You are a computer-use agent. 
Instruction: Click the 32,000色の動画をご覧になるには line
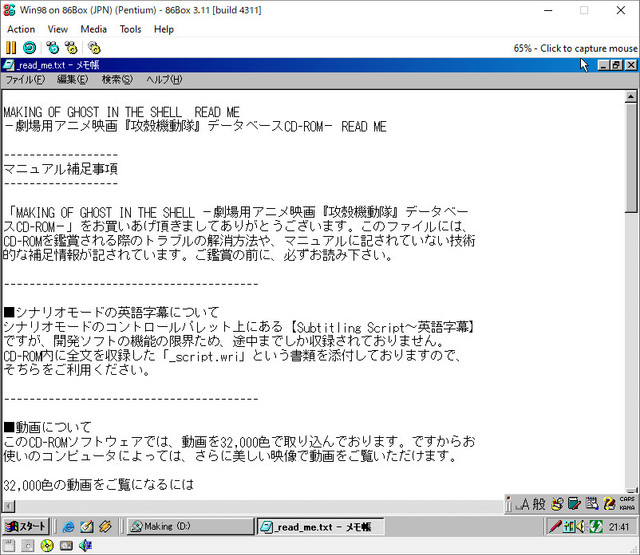click(x=98, y=485)
